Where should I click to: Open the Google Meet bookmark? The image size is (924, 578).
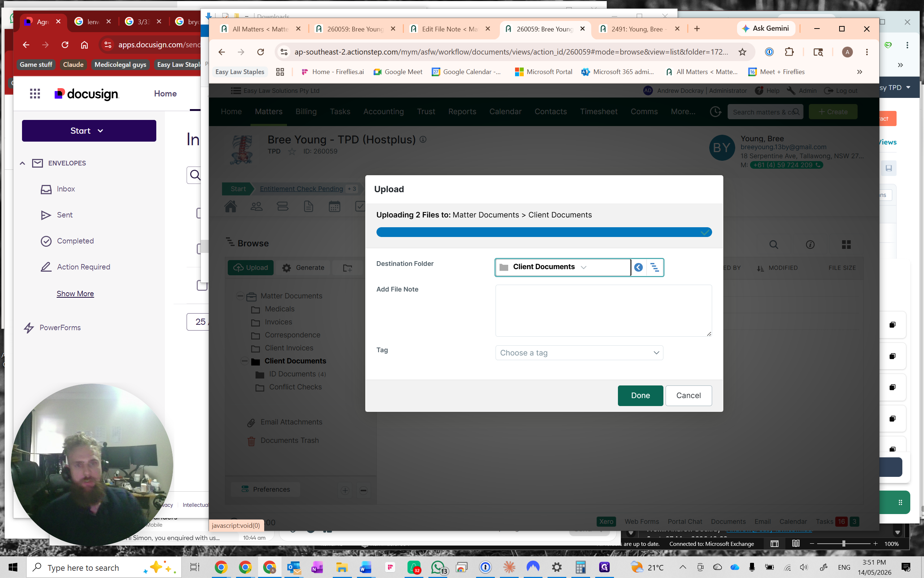point(398,72)
